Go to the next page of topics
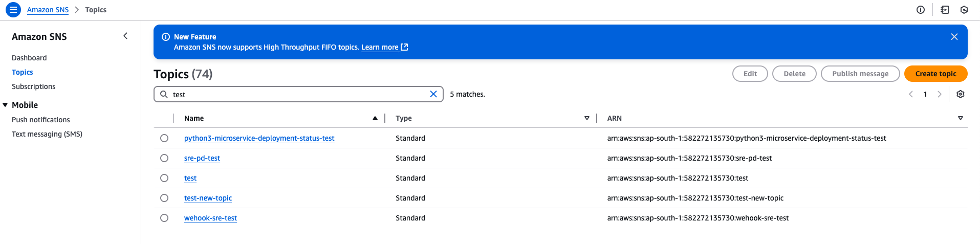This screenshot has width=980, height=244. click(940, 94)
